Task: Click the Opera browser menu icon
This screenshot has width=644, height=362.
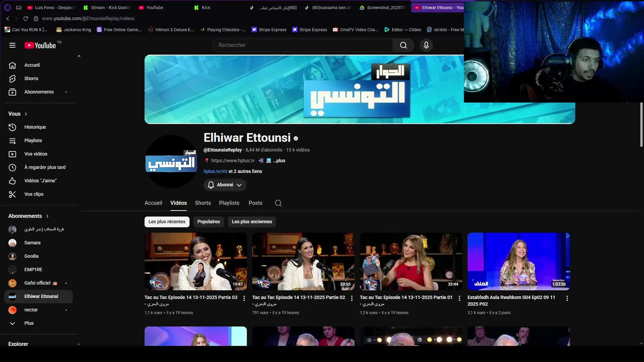Action: pyautogui.click(x=7, y=8)
